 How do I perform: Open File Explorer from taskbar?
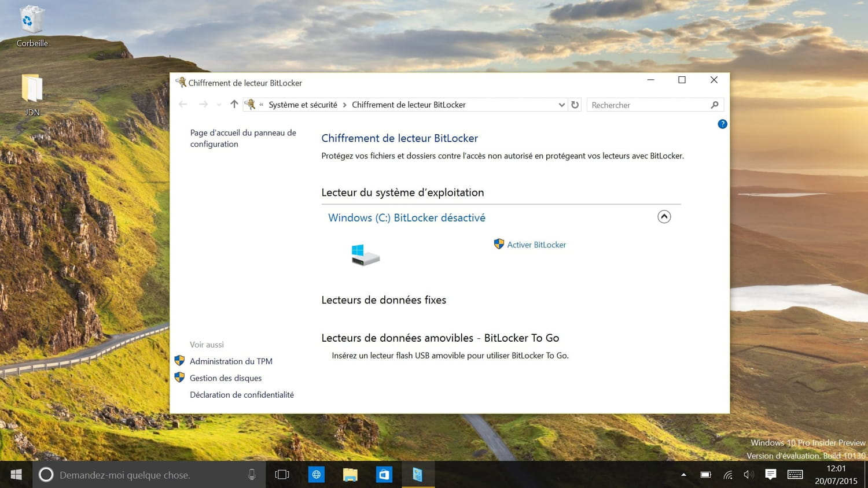(350, 475)
